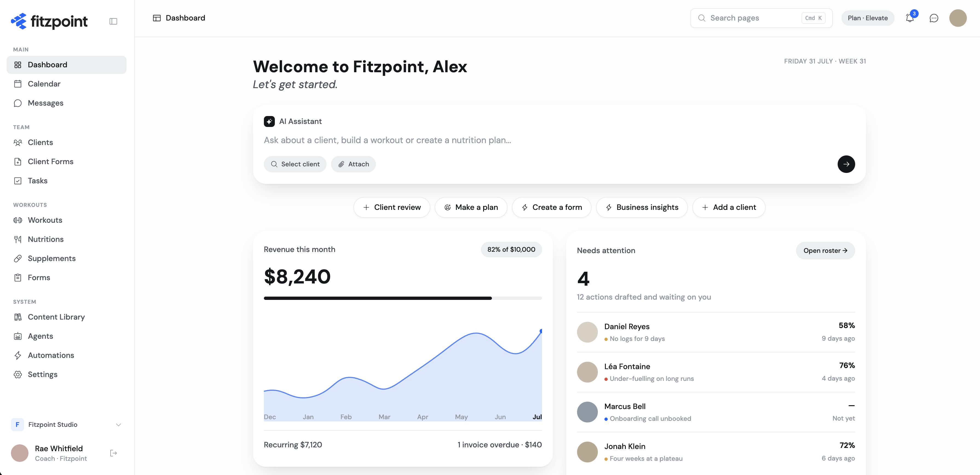Open Forms under Workouts
This screenshot has width=980, height=475.
(x=67, y=278)
